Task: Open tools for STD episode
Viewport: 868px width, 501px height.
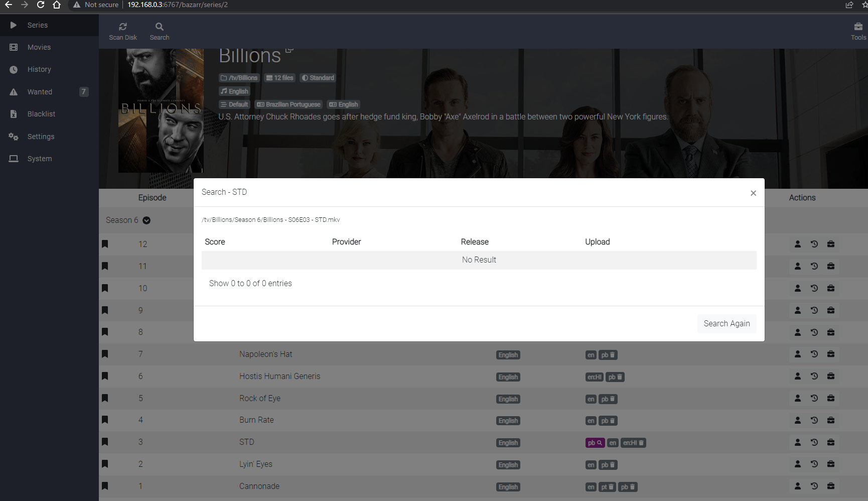Action: [x=831, y=442]
